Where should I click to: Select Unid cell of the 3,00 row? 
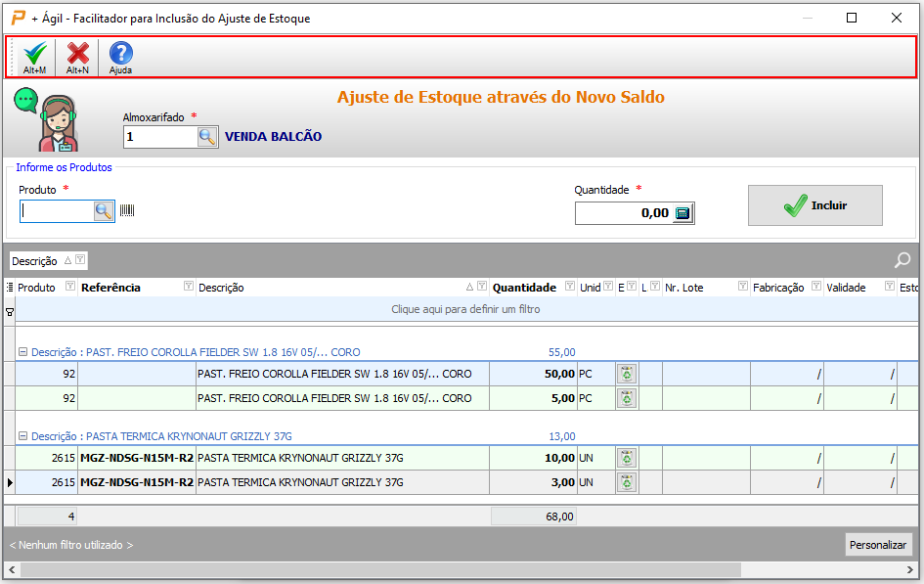tap(595, 482)
